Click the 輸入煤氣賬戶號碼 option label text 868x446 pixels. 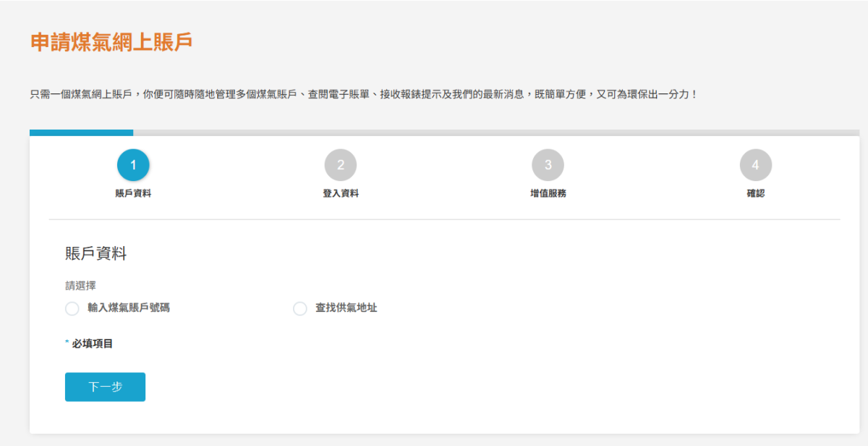point(129,308)
